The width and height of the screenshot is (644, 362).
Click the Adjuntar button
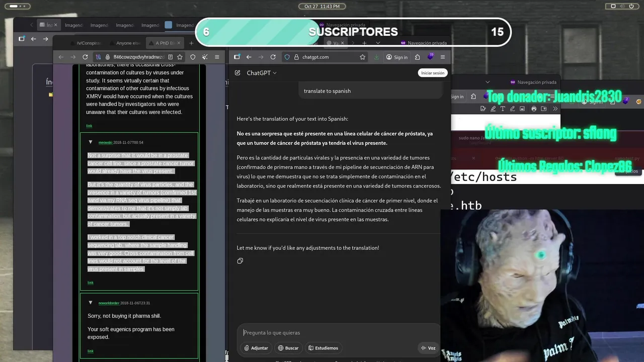click(x=256, y=348)
